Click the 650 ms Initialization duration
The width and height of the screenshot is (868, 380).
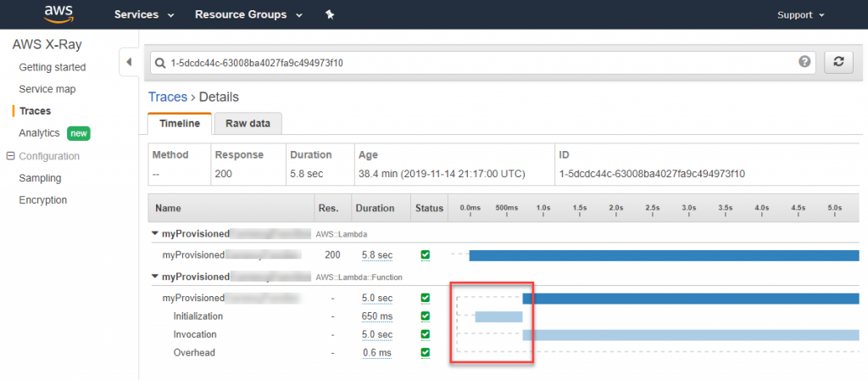point(376,316)
